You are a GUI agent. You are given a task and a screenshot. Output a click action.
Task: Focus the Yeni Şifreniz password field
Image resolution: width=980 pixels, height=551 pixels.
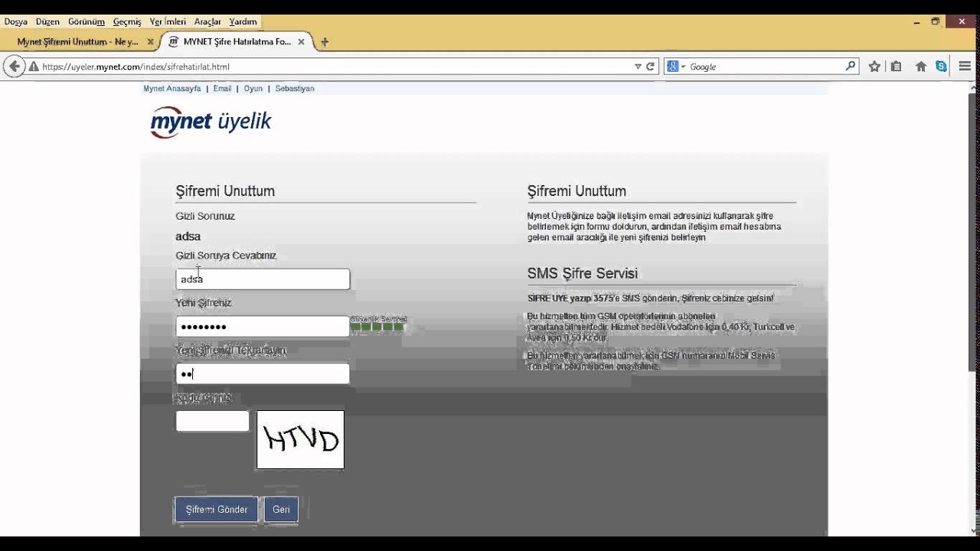(x=263, y=327)
